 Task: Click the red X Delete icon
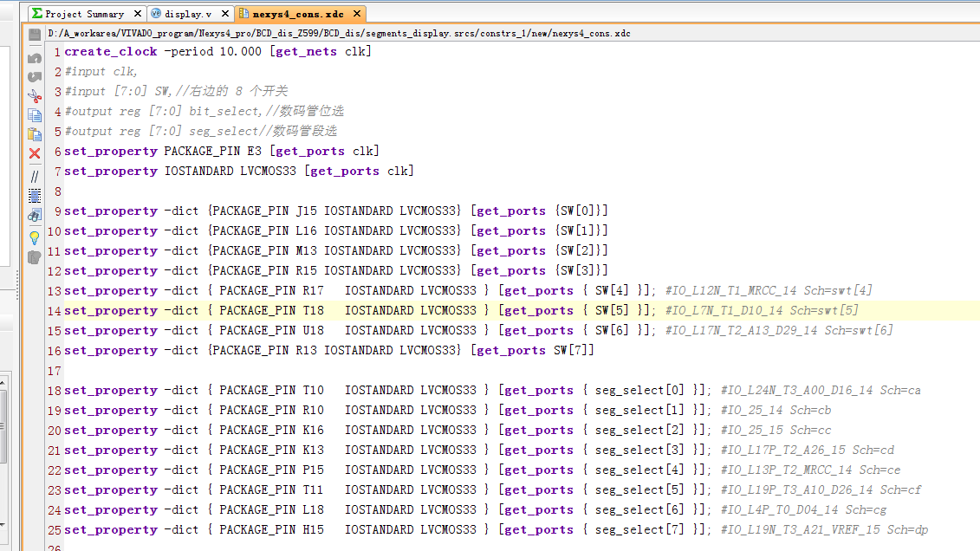point(35,153)
